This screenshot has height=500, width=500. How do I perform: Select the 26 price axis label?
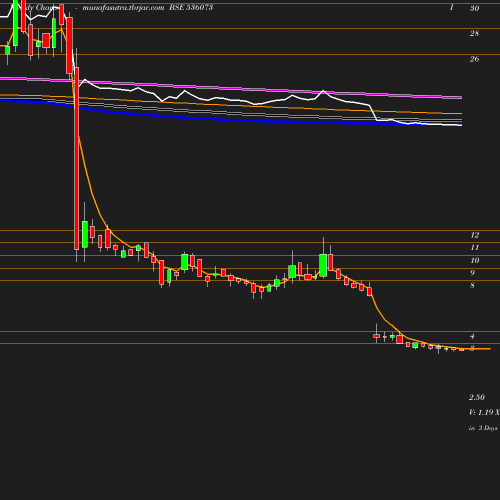[x=474, y=59]
